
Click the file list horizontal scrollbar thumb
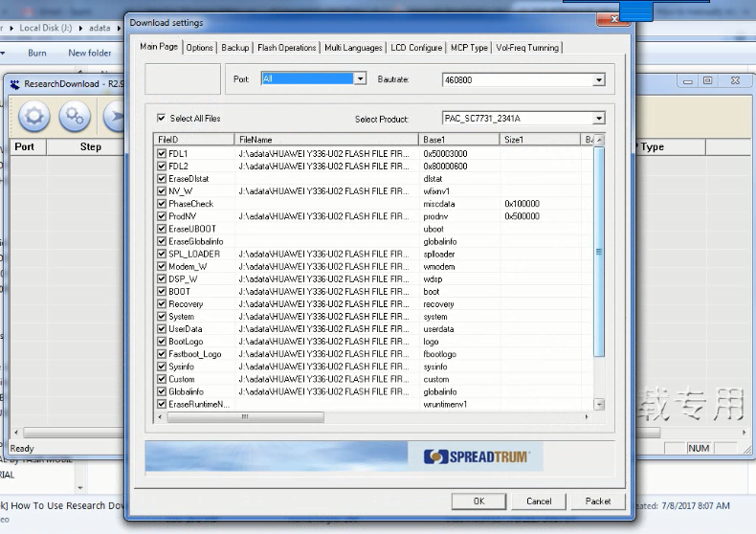(x=245, y=417)
